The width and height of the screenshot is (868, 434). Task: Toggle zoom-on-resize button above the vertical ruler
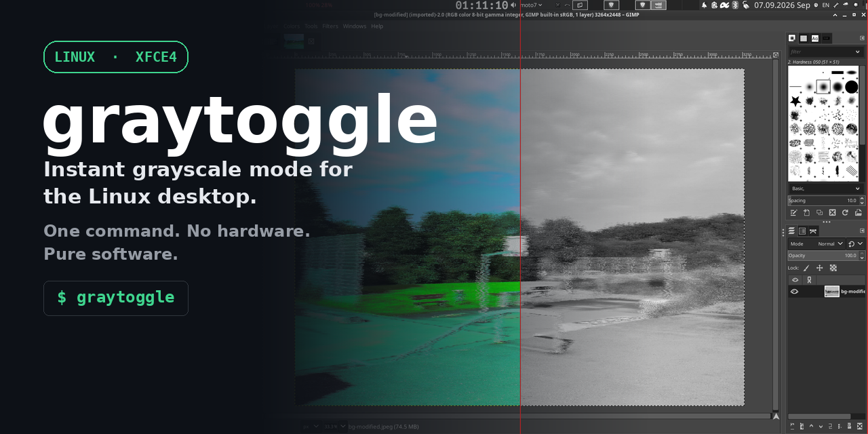[776, 55]
